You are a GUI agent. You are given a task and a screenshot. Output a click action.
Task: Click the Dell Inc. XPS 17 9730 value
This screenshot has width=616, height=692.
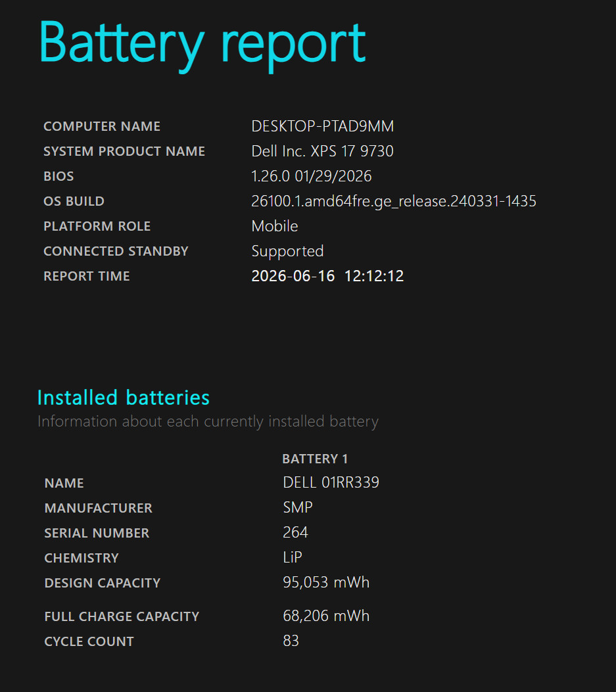point(322,151)
